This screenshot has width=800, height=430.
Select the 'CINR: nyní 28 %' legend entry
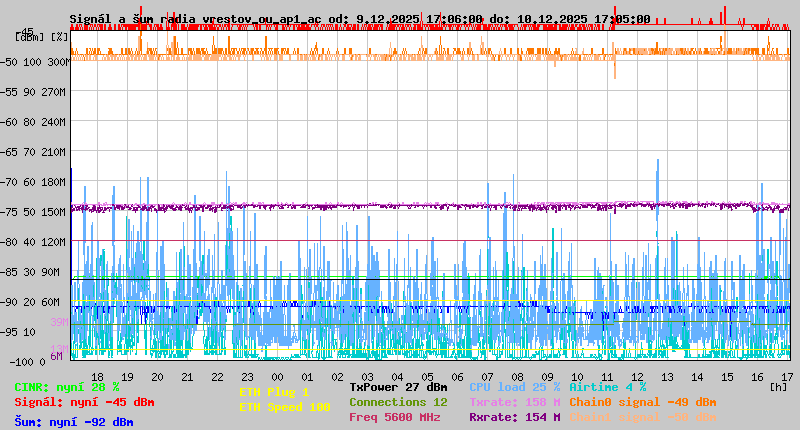click(x=67, y=387)
